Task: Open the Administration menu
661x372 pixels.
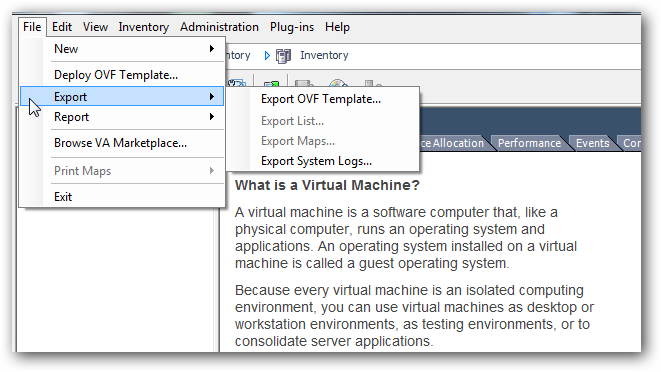Action: (219, 27)
